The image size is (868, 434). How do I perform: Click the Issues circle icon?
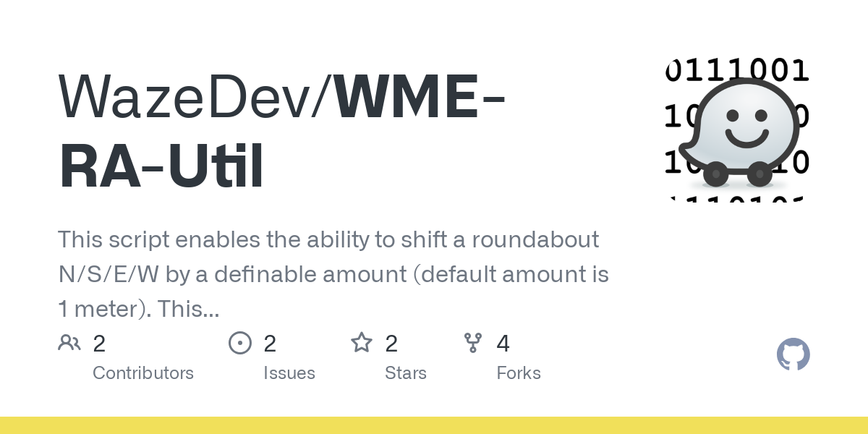tap(240, 343)
